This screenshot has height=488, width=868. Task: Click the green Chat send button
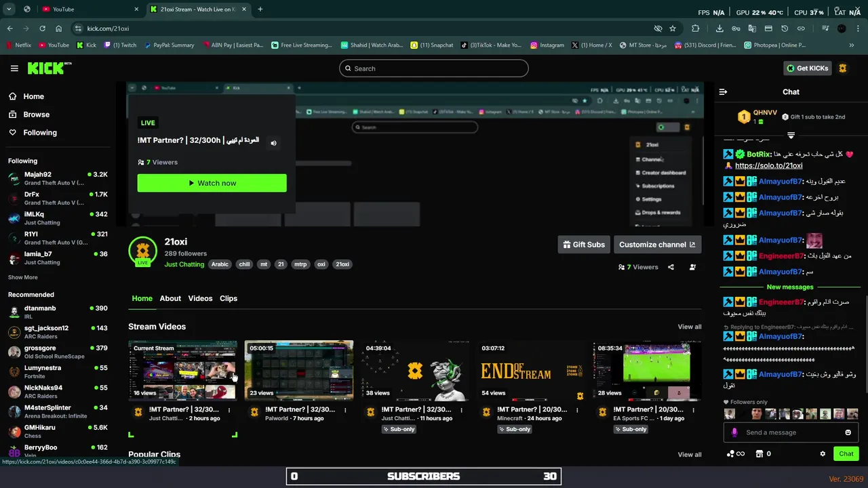coord(846,454)
